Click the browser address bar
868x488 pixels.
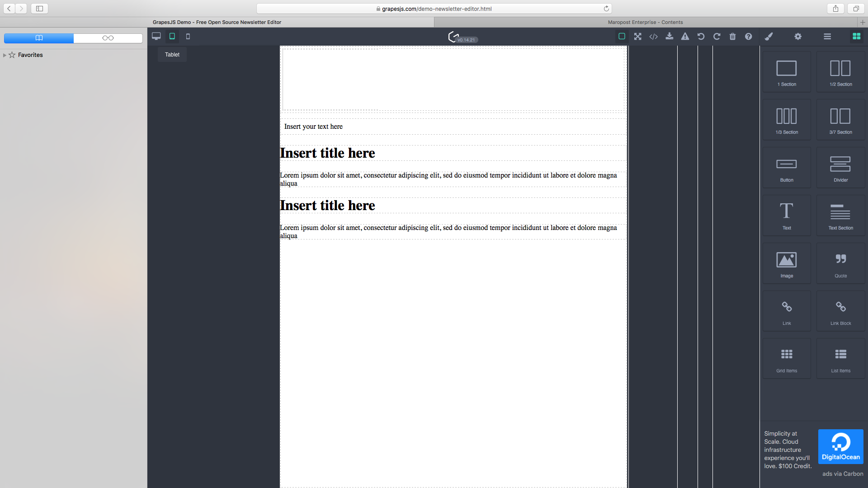(x=434, y=9)
